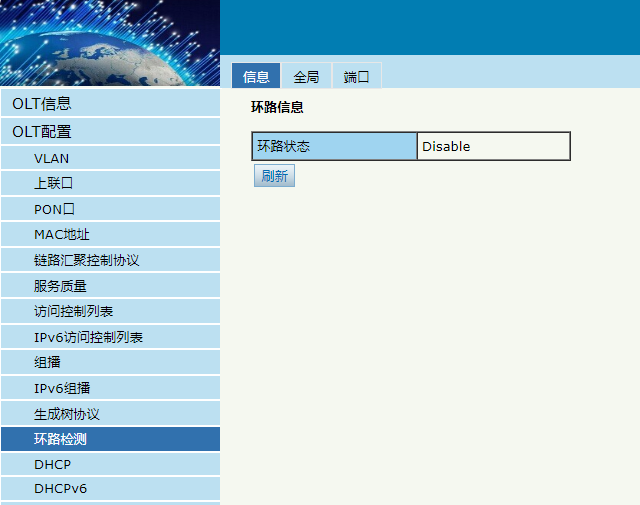Click the highlighted 环路检测 menu item
Viewport: 640px width, 505px height.
[111, 439]
